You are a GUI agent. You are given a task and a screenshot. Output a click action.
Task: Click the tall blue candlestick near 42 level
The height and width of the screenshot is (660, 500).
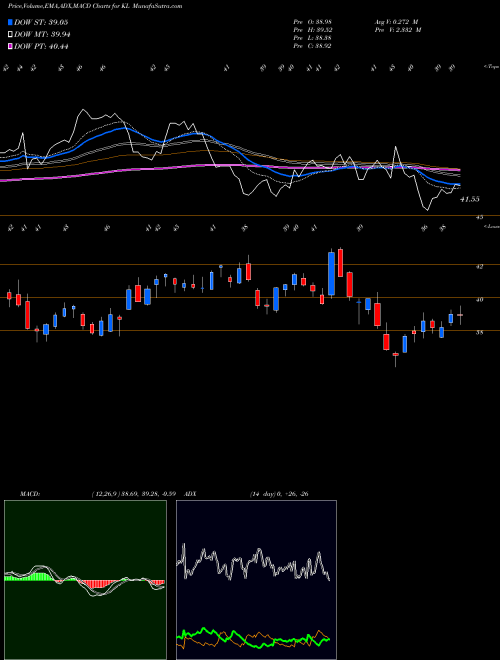coord(332,274)
